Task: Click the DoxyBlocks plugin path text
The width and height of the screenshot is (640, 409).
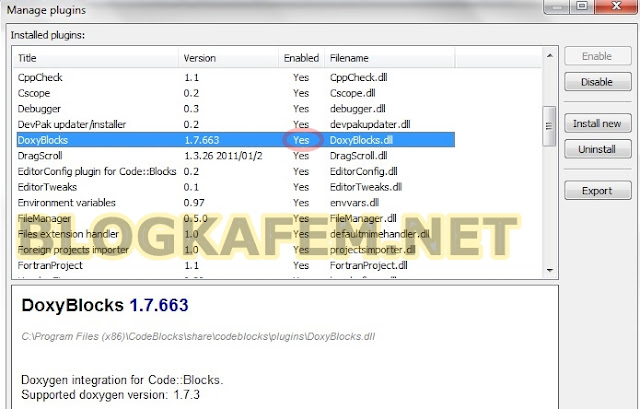Action: [x=198, y=336]
